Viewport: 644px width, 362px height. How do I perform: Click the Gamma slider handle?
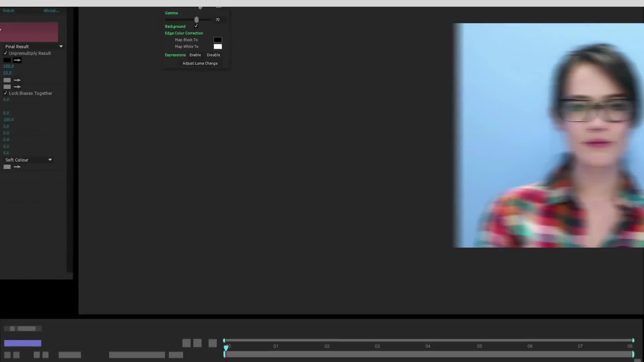click(x=197, y=20)
